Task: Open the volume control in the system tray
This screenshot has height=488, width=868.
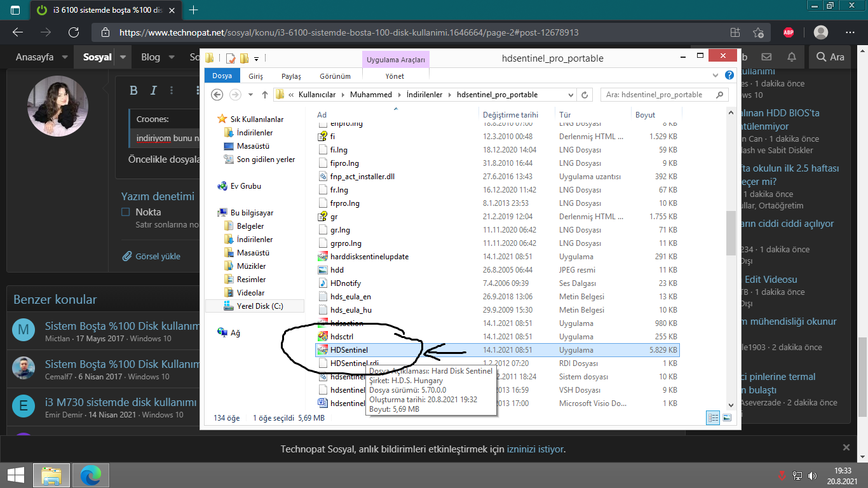Action: pyautogui.click(x=812, y=475)
